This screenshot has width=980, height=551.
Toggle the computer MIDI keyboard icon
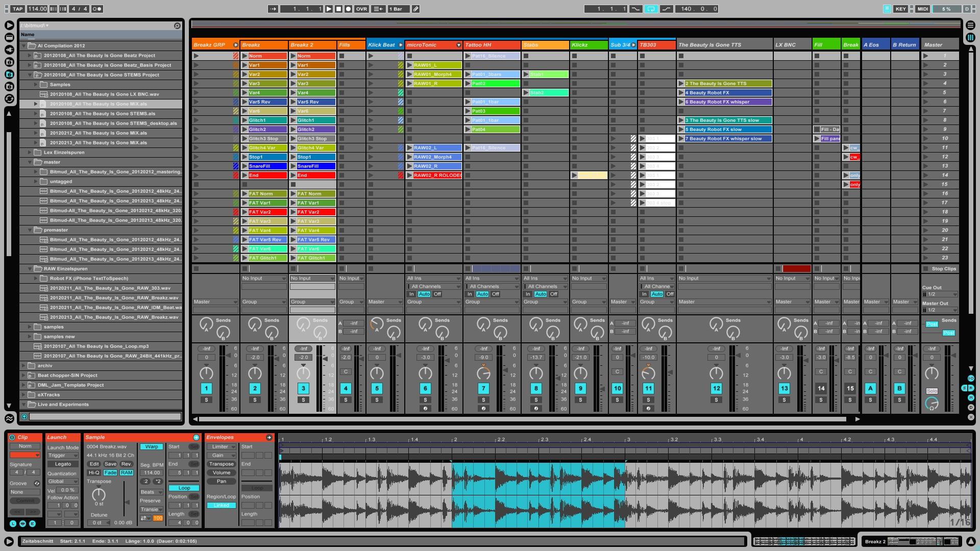click(x=887, y=9)
